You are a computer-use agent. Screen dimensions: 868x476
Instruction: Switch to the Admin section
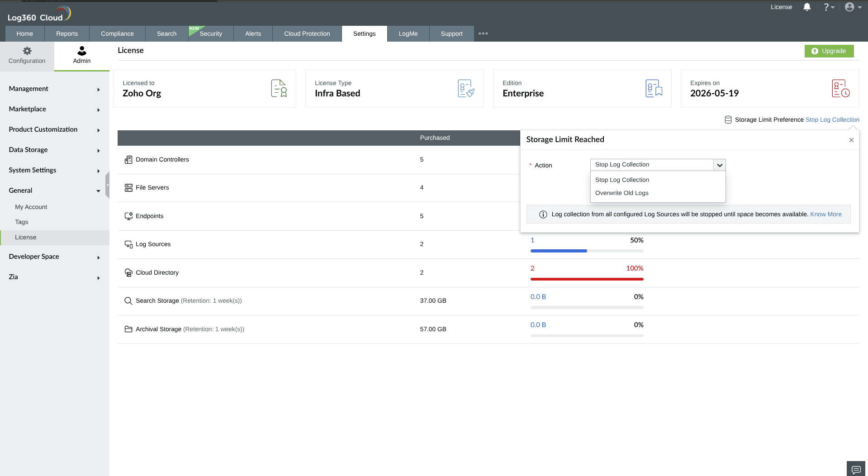click(82, 56)
